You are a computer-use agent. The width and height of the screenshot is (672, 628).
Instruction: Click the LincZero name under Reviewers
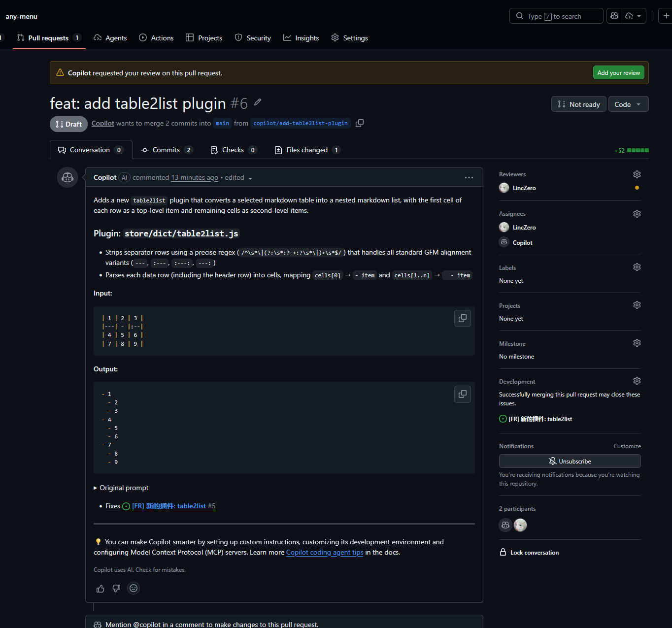pos(524,188)
